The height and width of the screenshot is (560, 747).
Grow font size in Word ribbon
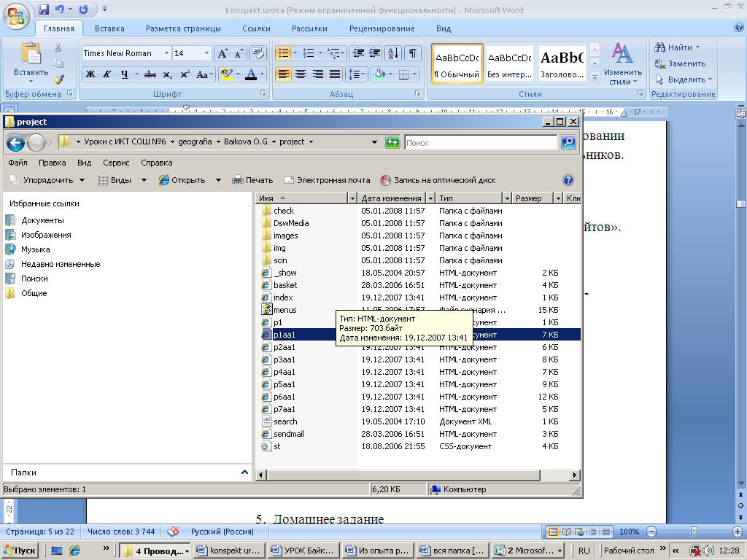(222, 53)
